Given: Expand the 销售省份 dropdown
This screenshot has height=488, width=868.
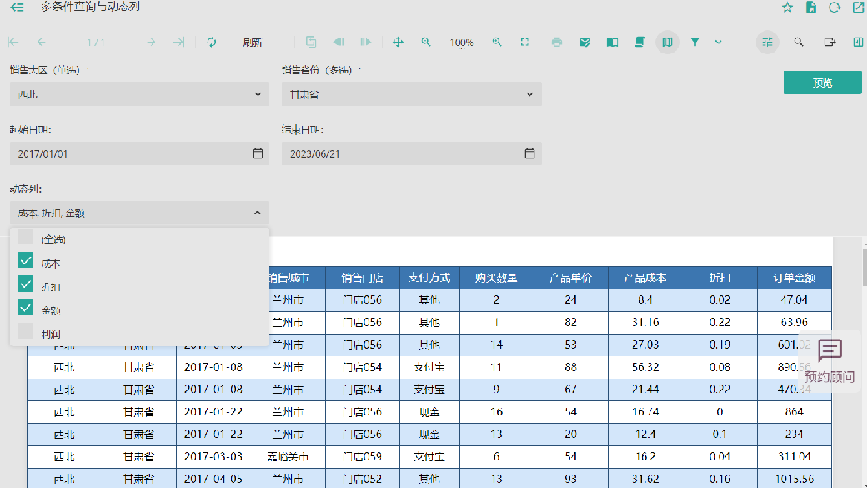Looking at the screenshot, I should pyautogui.click(x=411, y=94).
